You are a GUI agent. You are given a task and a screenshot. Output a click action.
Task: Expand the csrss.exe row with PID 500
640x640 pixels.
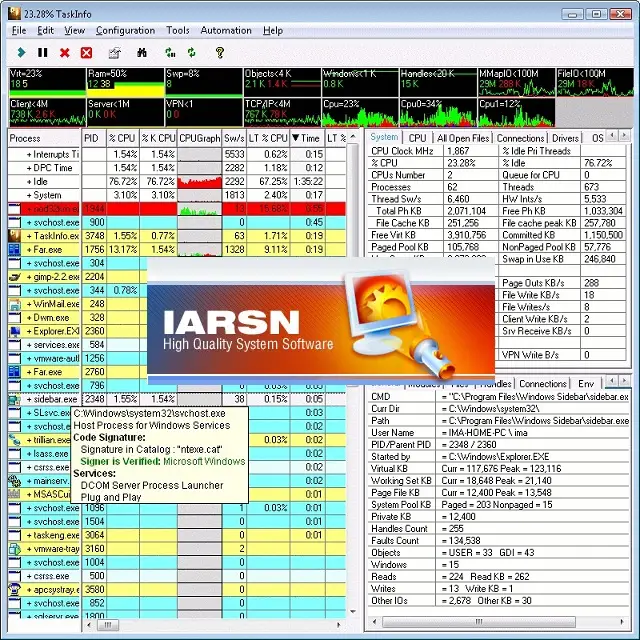tap(29, 576)
